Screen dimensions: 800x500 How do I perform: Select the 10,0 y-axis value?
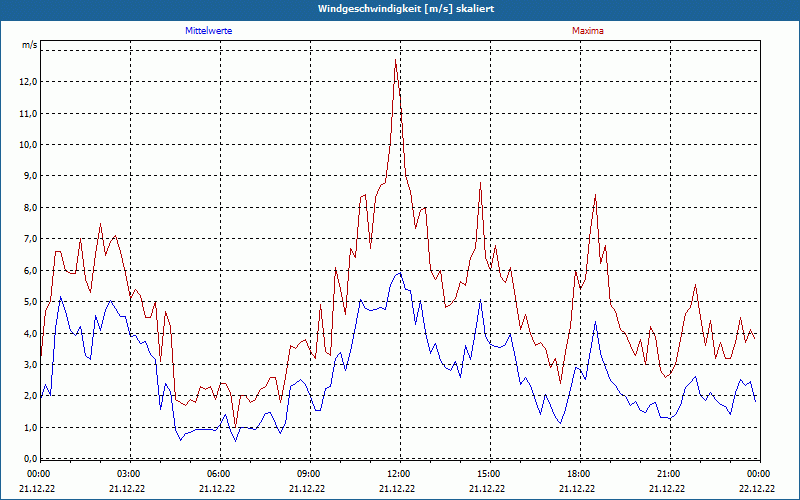tap(28, 145)
